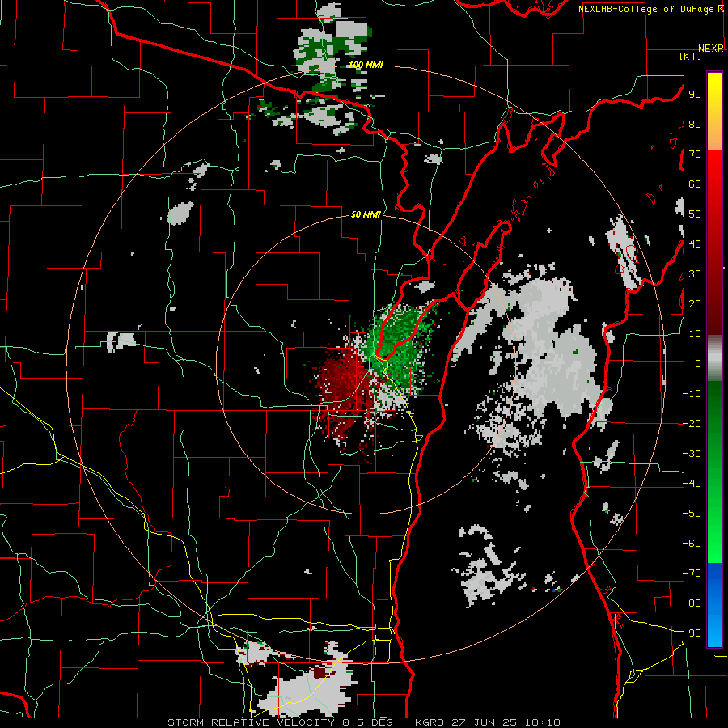
Task: Click the -40 value on velocity scale
Action: pos(692,484)
